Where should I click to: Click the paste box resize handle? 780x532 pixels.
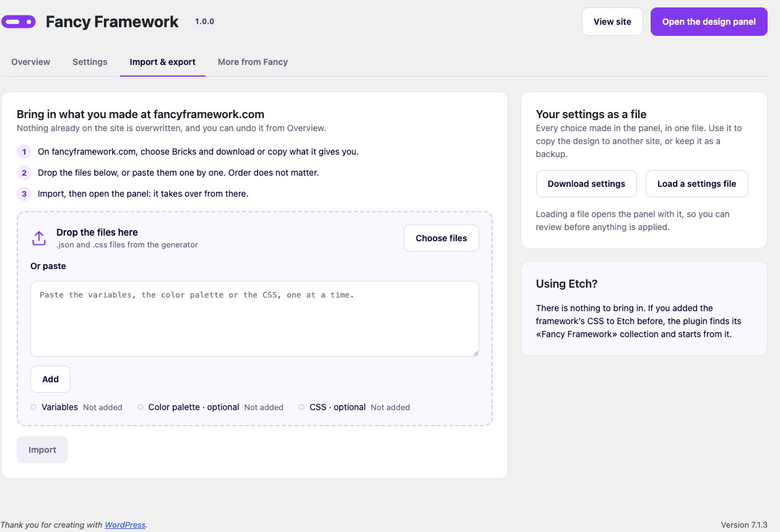pos(475,353)
